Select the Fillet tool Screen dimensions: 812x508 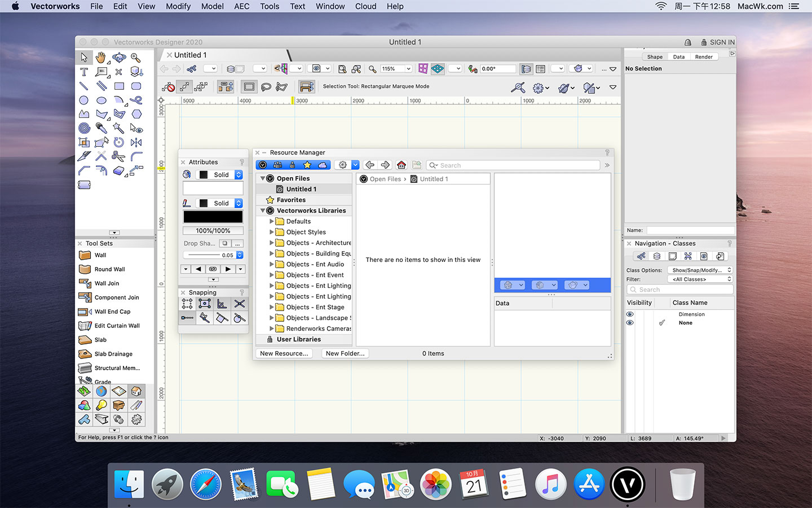pos(136,156)
